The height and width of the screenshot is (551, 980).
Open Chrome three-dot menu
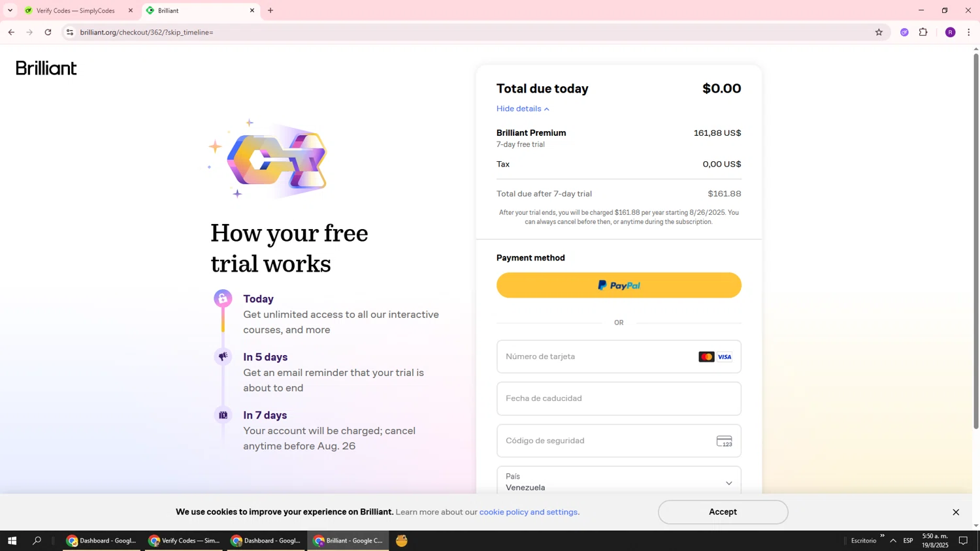point(969,32)
